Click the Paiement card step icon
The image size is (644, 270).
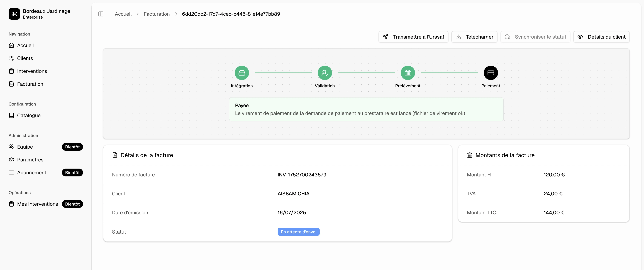tap(491, 73)
